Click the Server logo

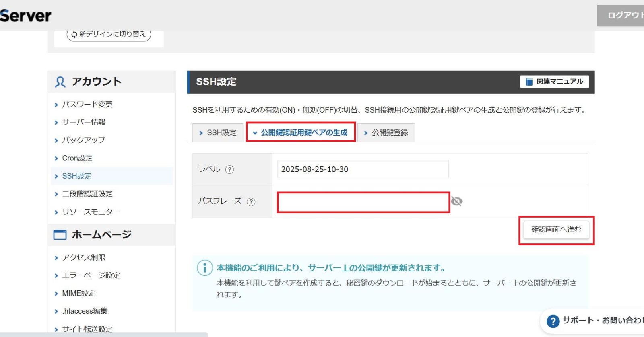pos(25,16)
